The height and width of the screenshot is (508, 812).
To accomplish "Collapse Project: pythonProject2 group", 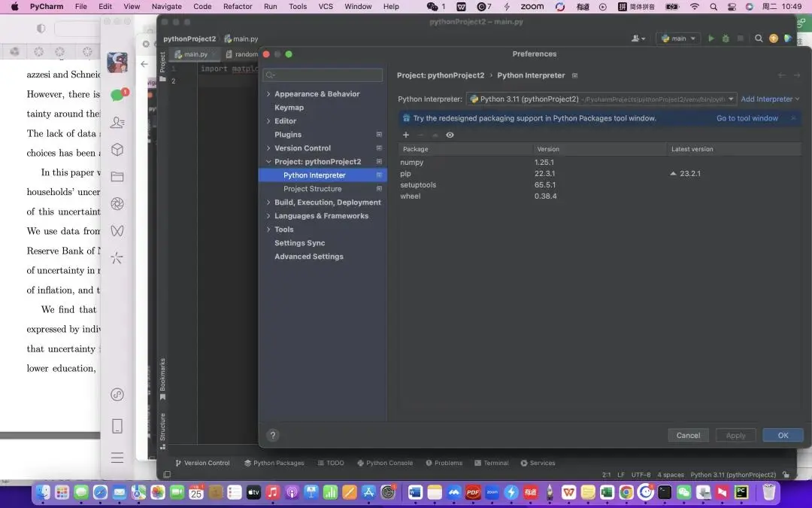I will (268, 162).
